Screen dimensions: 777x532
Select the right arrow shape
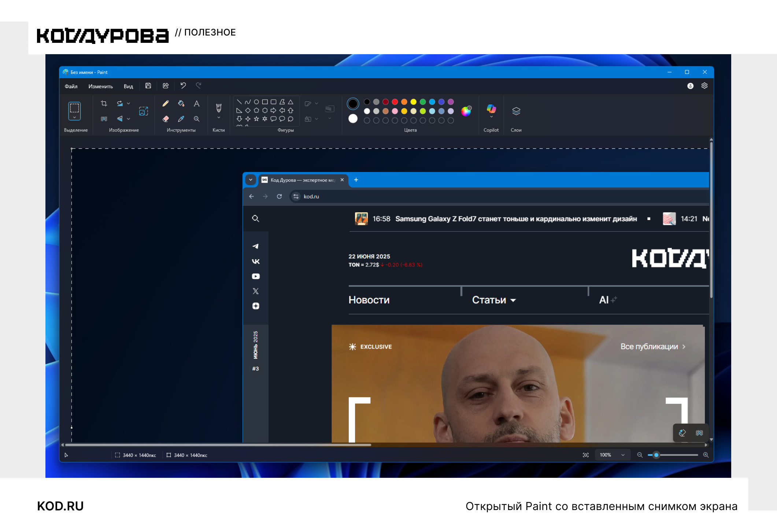[x=274, y=110]
